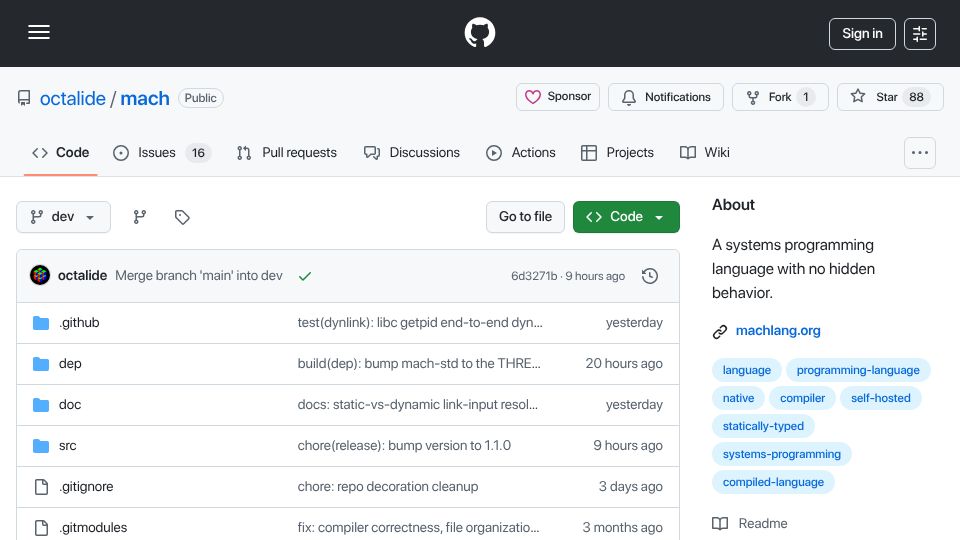Screen dimensions: 960x540
Task: Select the compiled-language topic tag
Action: 773,482
